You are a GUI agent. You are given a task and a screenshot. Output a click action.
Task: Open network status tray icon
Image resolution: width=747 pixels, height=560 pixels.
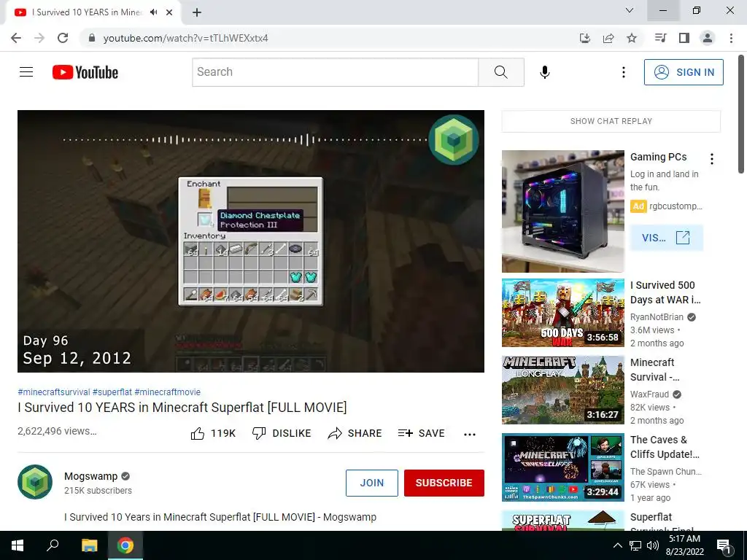point(635,545)
